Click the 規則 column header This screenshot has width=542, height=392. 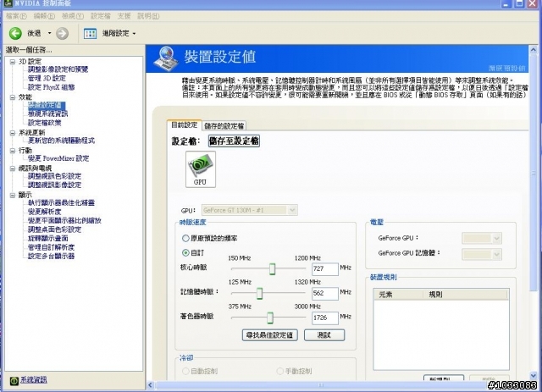(x=466, y=295)
